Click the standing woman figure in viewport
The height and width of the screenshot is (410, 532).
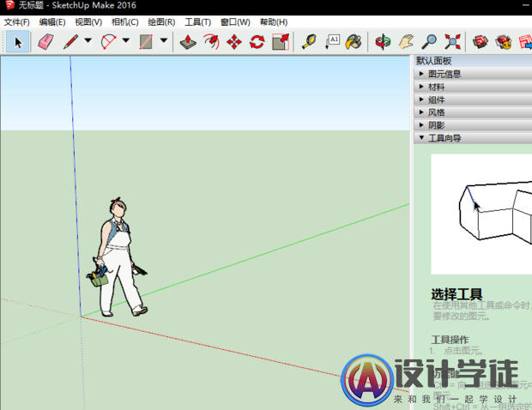coord(117,257)
